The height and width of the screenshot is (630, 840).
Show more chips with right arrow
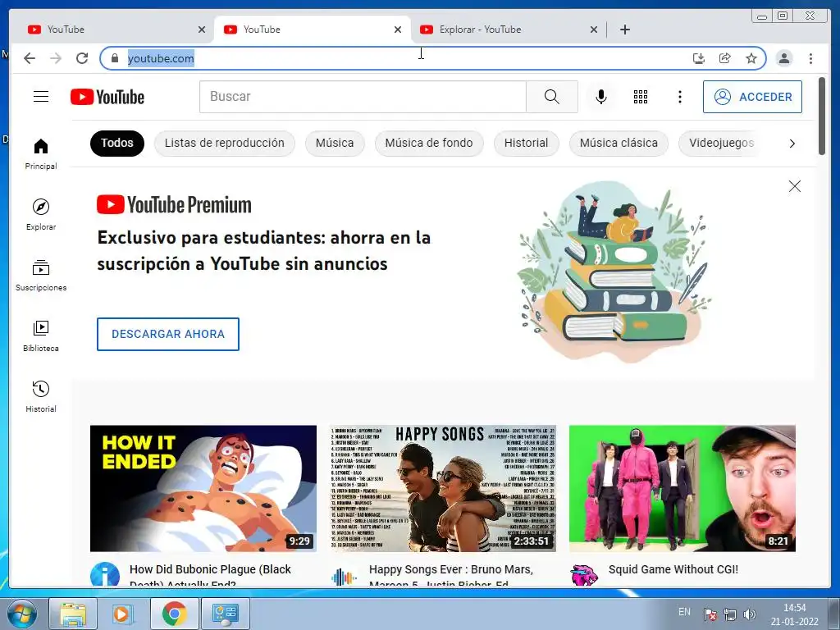(792, 143)
